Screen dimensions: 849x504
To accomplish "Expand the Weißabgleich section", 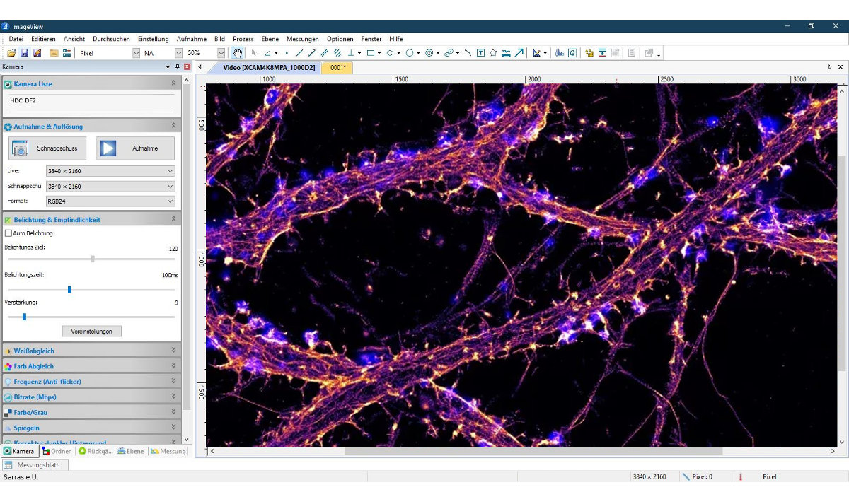I will (91, 351).
